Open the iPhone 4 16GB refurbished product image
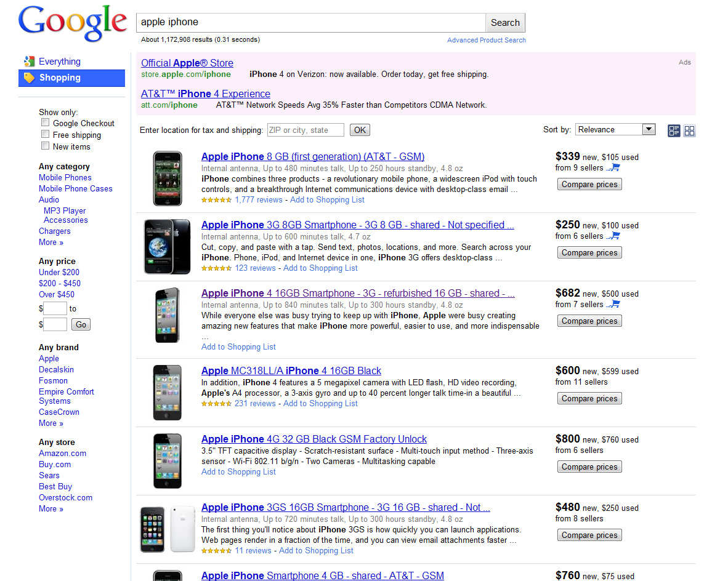 (x=167, y=315)
